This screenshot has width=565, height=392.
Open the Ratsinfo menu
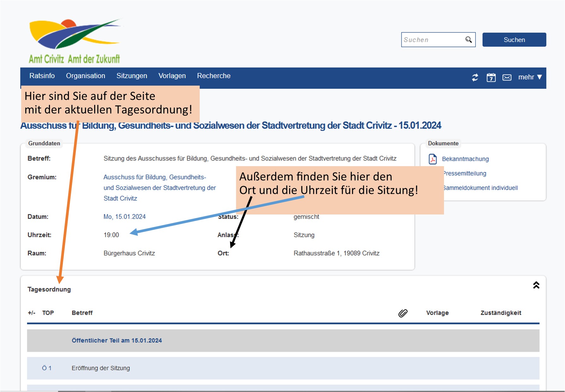tap(42, 76)
